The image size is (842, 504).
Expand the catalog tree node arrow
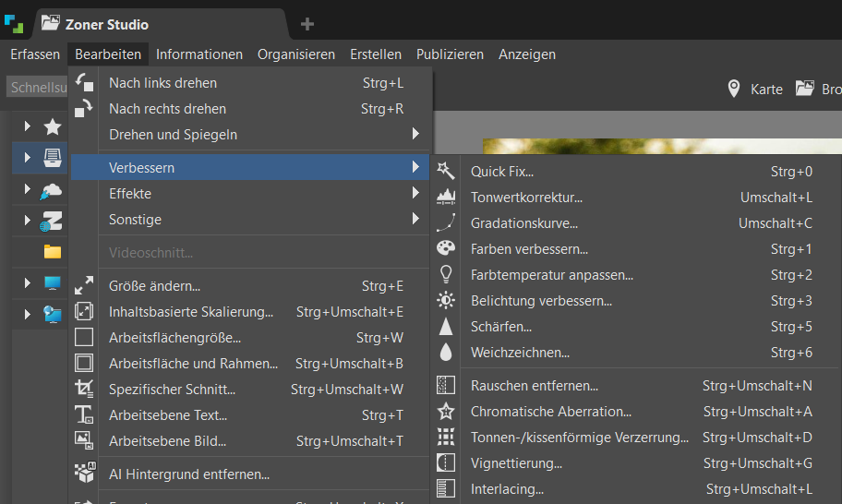[27, 157]
